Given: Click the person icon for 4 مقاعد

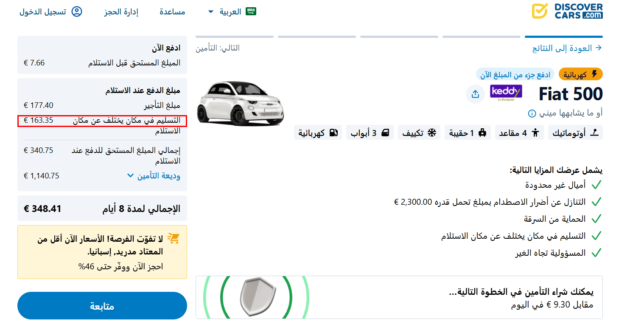Looking at the screenshot, I should (x=535, y=133).
